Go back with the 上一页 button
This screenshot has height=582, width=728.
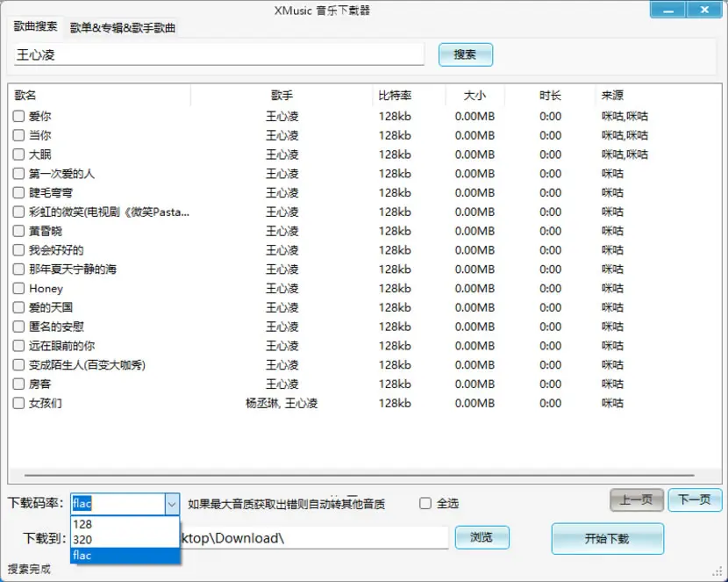click(x=637, y=499)
